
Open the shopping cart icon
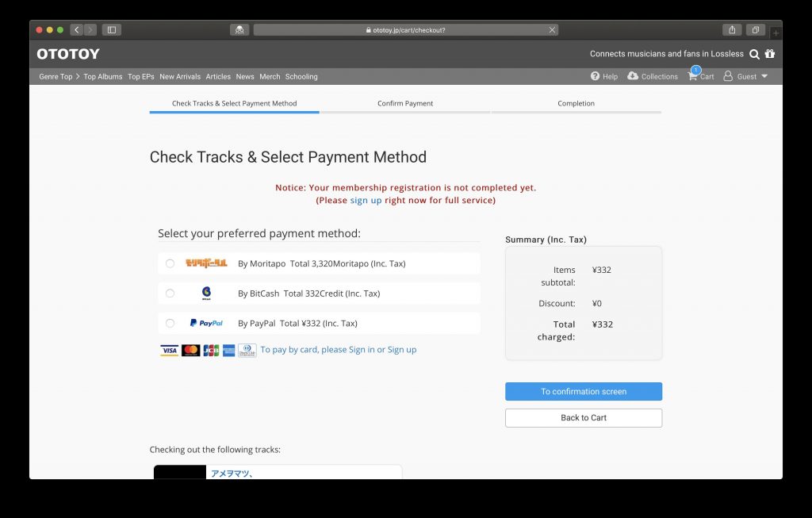(x=693, y=76)
